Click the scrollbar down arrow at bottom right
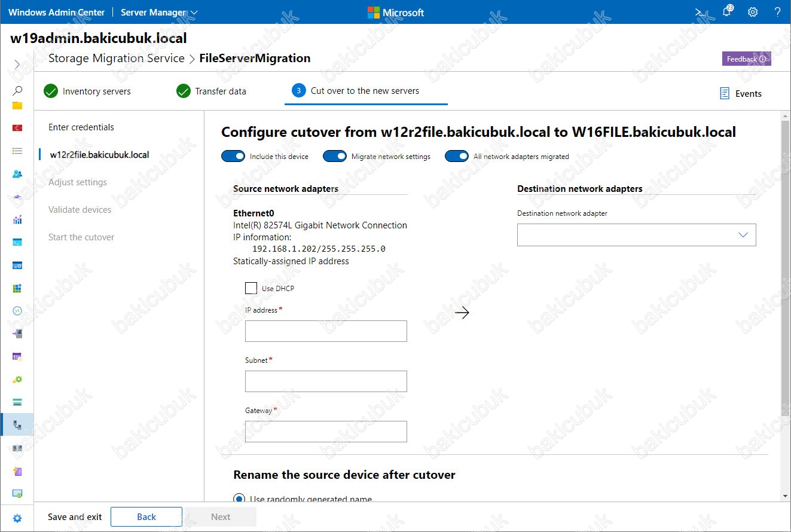This screenshot has width=791, height=532. [785, 496]
